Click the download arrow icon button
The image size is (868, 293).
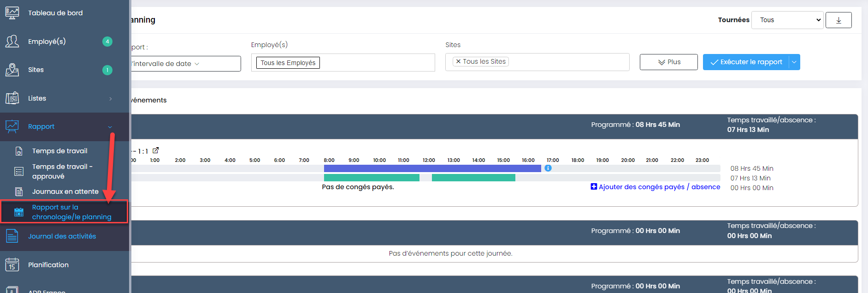point(838,20)
